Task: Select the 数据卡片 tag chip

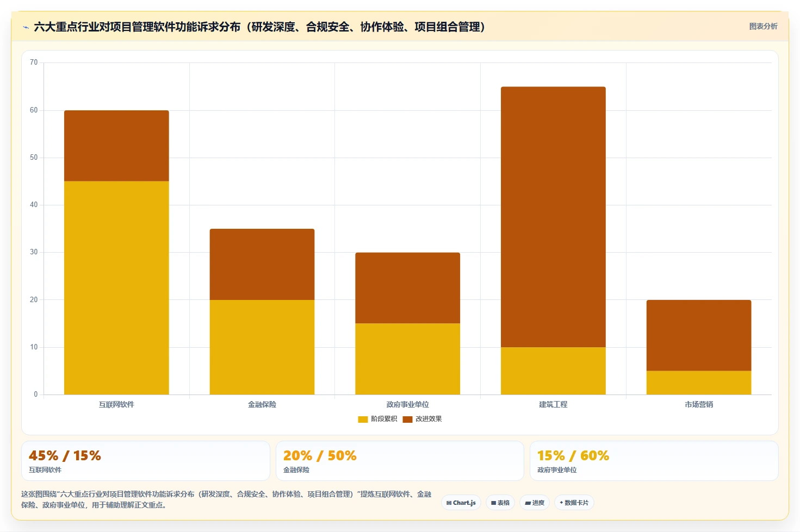Action: click(574, 503)
